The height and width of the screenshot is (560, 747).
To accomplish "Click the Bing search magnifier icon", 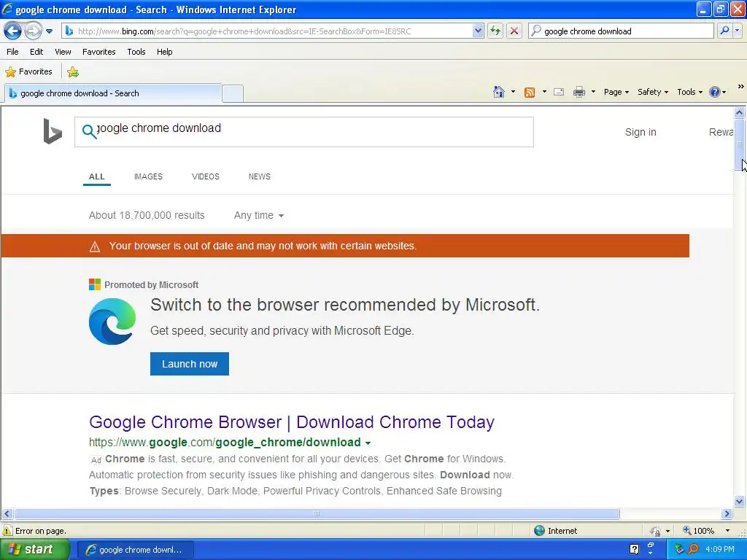I will pyautogui.click(x=89, y=131).
